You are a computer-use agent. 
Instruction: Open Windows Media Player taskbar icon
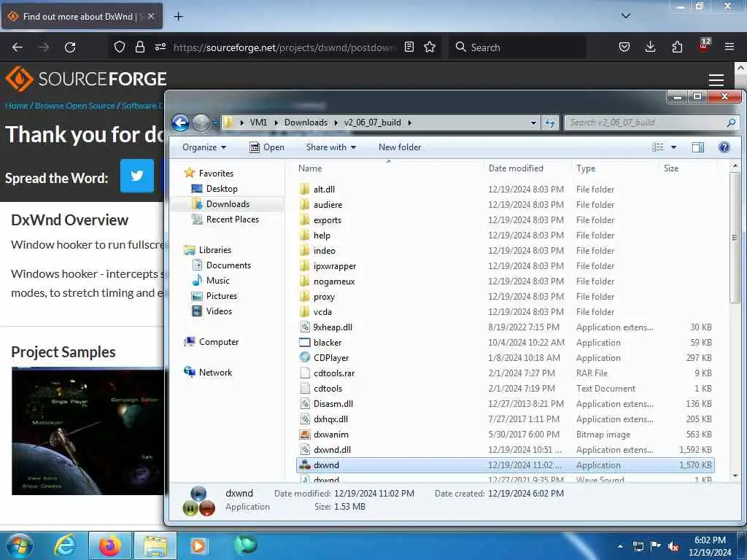(x=198, y=545)
